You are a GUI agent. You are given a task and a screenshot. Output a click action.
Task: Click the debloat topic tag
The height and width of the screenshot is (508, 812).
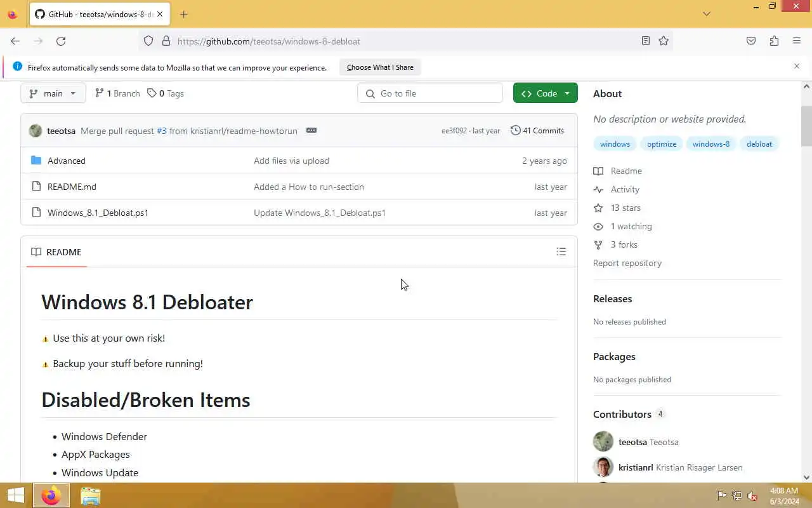click(x=759, y=144)
